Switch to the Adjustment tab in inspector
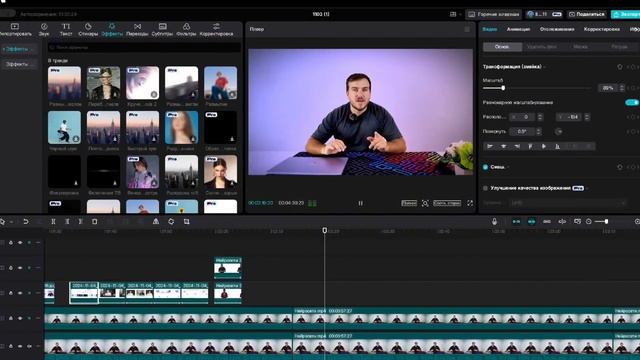This screenshot has width=640, height=360. (x=602, y=29)
